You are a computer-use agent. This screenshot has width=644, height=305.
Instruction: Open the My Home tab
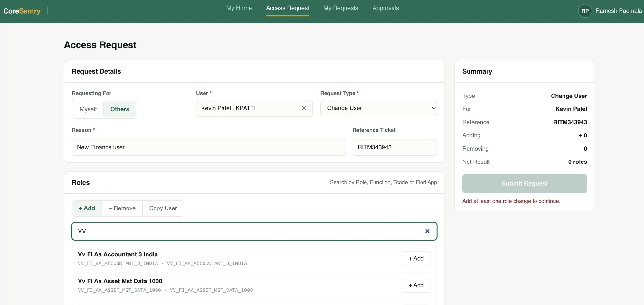coord(239,8)
